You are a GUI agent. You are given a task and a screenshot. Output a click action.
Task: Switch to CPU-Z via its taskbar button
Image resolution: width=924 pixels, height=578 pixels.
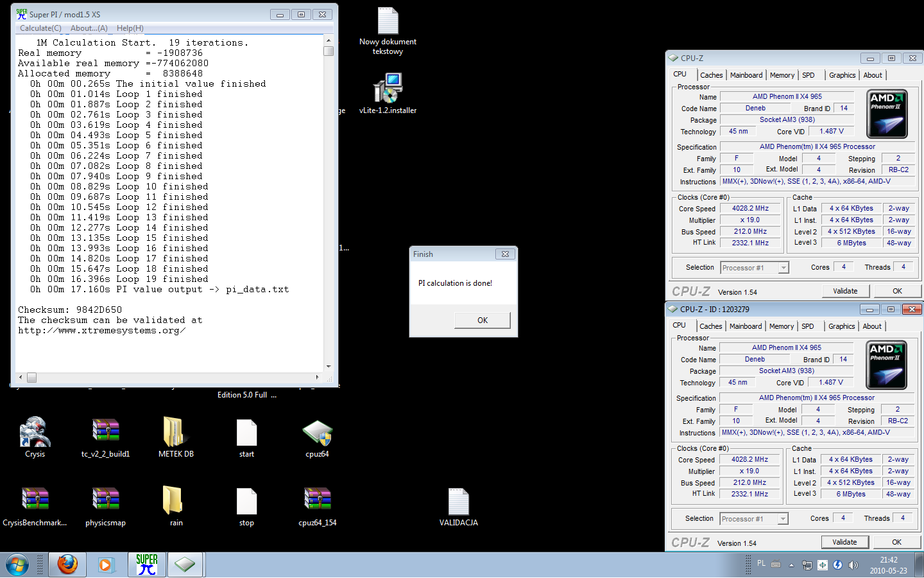185,565
